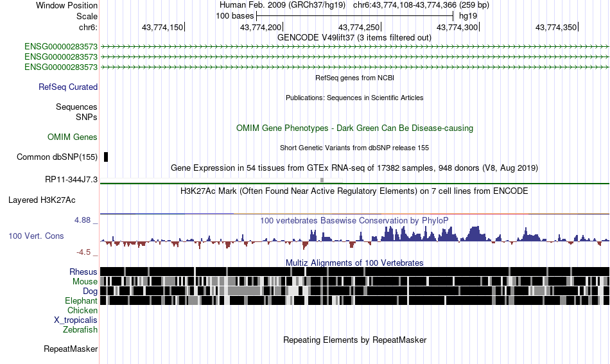610x364 pixels.
Task: Click the Layered H3K27Ac signal line
Action: pyautogui.click(x=354, y=214)
